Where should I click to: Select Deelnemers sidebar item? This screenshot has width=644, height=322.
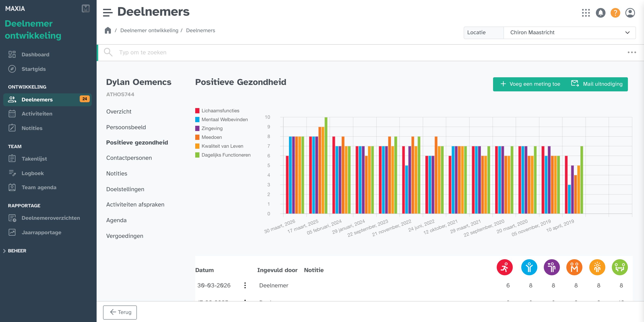[x=47, y=99]
